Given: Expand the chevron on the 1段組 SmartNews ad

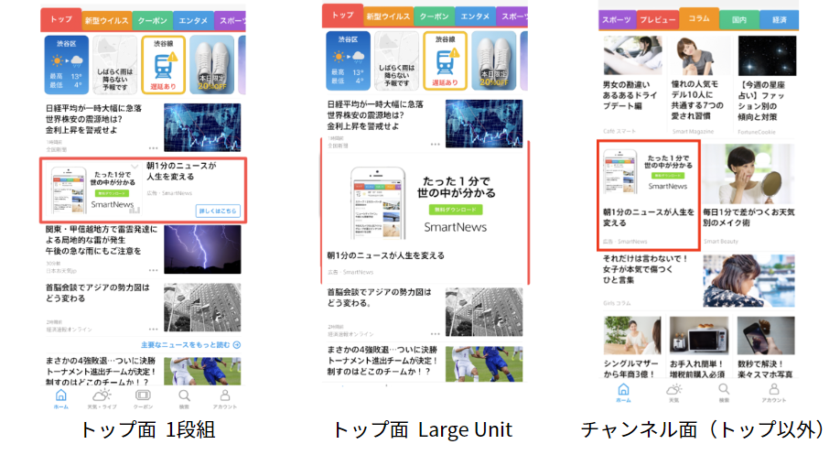Looking at the screenshot, I should point(134,166).
